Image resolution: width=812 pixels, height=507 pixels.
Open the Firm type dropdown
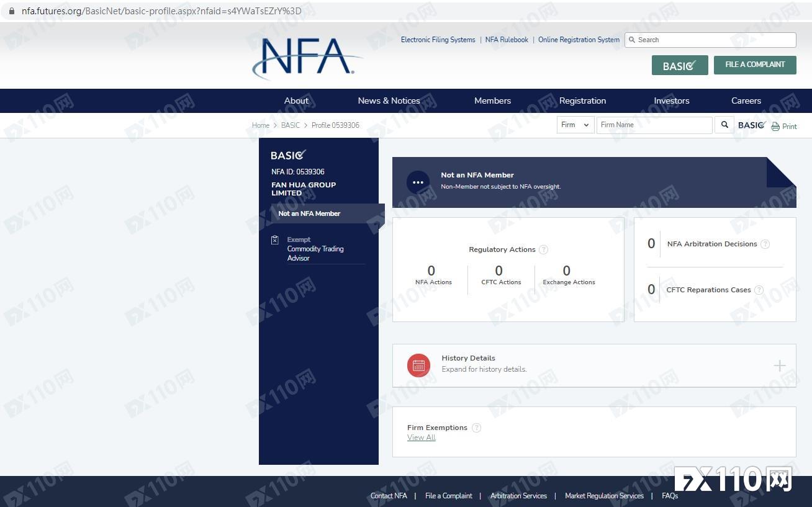[575, 125]
